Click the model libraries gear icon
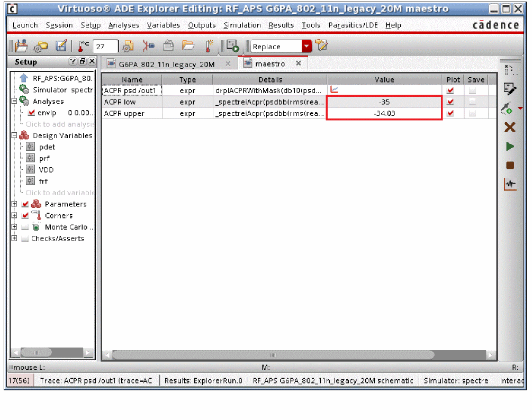This screenshot has width=532, height=420. click(x=128, y=46)
